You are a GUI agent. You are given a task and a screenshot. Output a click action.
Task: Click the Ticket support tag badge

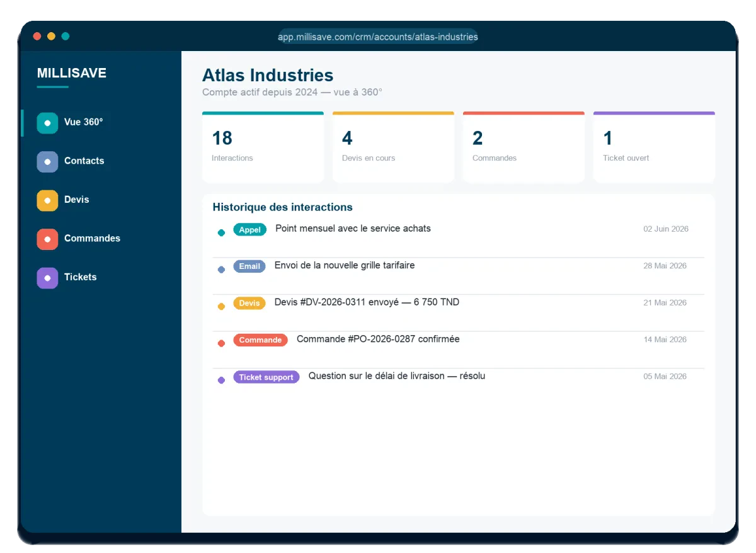coord(266,377)
